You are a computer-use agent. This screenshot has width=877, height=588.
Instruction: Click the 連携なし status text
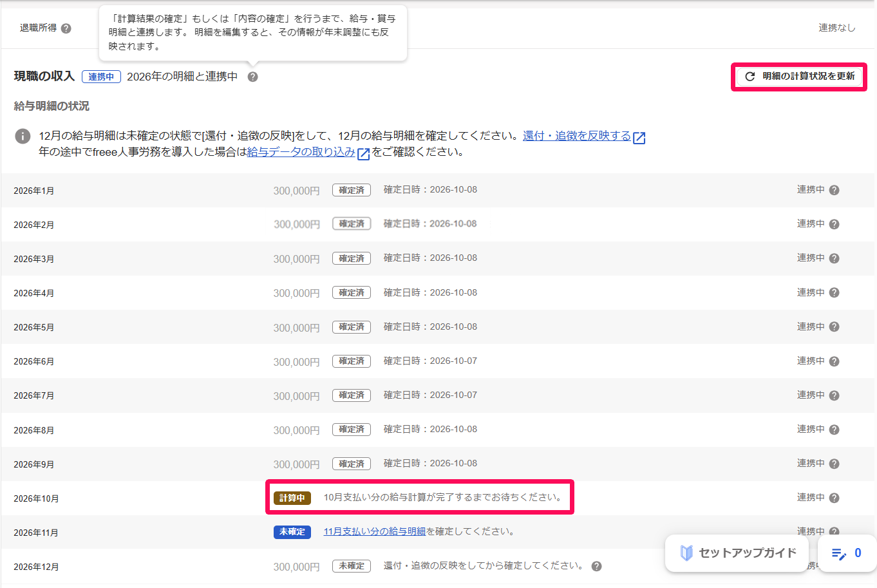tap(836, 28)
